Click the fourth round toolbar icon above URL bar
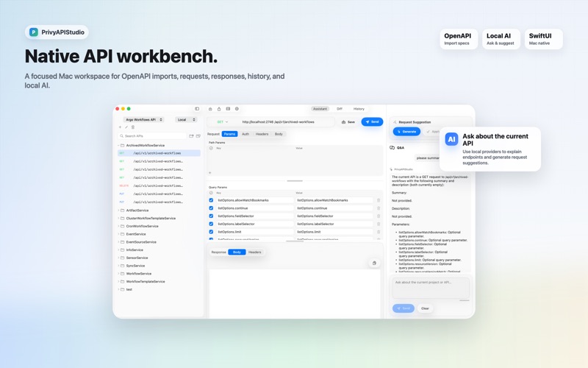This screenshot has width=588, height=368. click(x=237, y=109)
